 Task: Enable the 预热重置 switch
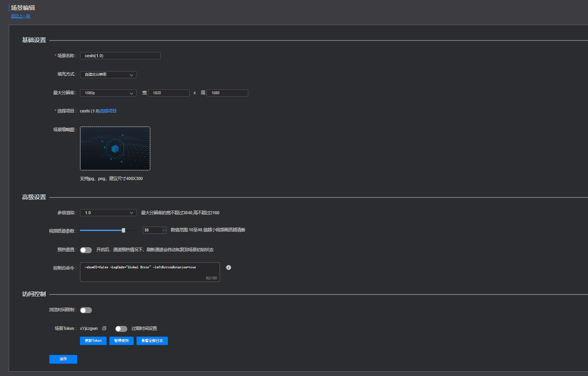pos(86,250)
